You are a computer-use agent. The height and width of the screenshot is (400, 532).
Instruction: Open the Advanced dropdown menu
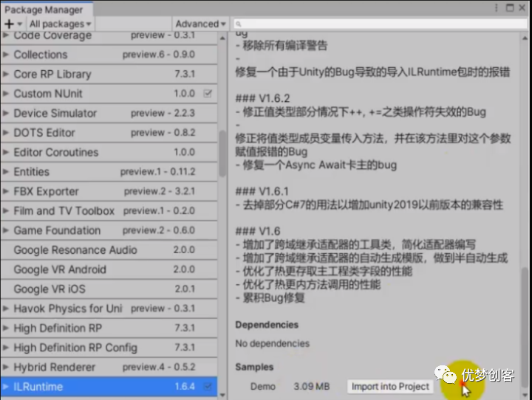pos(200,24)
